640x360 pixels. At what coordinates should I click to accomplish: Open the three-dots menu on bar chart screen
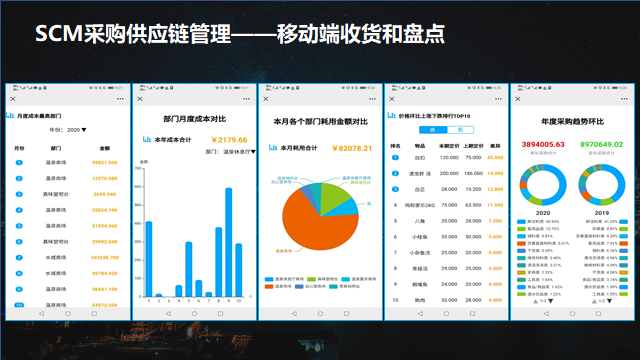[246, 99]
